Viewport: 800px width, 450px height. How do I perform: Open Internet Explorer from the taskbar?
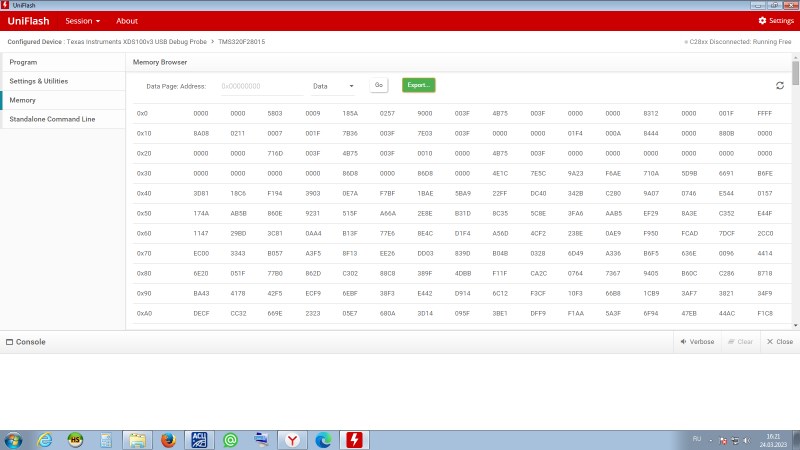point(44,439)
